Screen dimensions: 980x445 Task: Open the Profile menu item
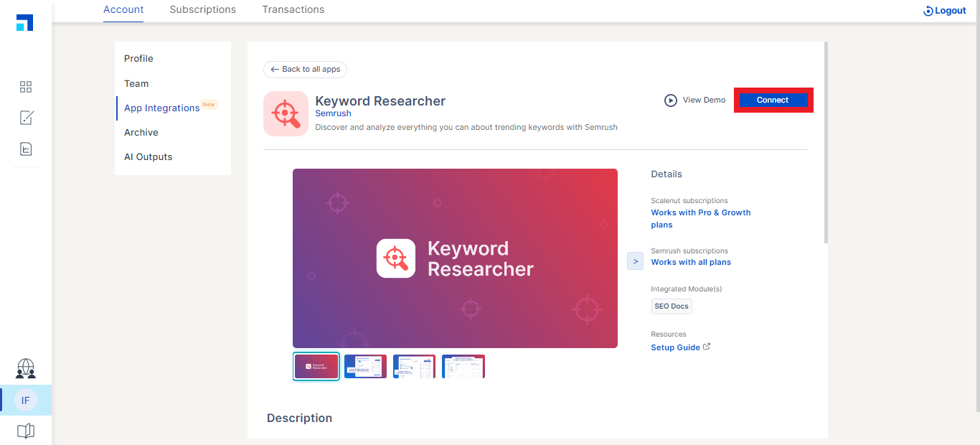pos(138,59)
